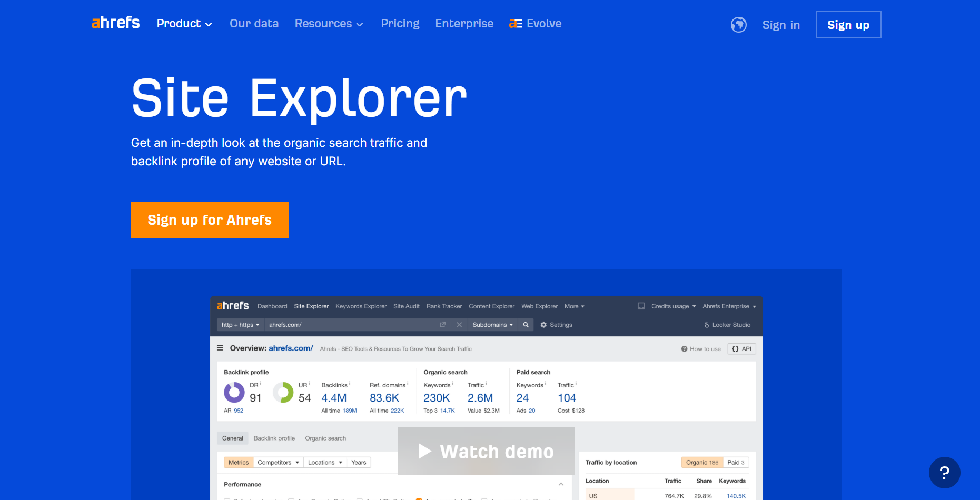Click the ahrefs.com/ Overview link
This screenshot has height=500, width=980.
[x=291, y=348]
